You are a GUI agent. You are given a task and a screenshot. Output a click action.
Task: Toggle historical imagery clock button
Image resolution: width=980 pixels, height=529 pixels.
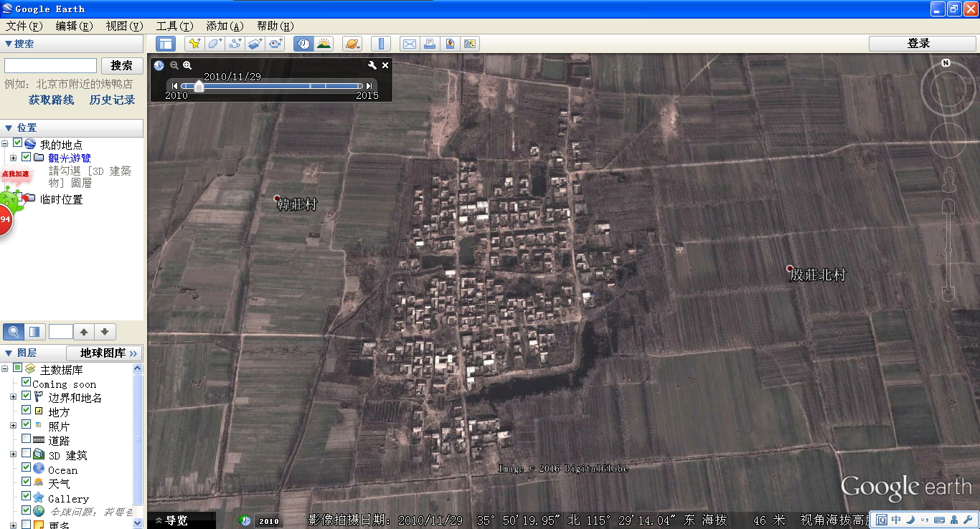(x=303, y=44)
